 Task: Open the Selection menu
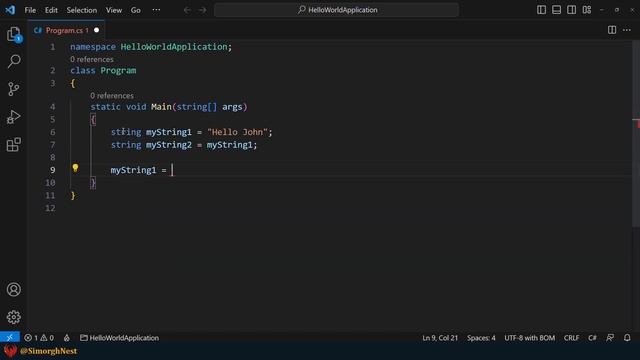(82, 10)
